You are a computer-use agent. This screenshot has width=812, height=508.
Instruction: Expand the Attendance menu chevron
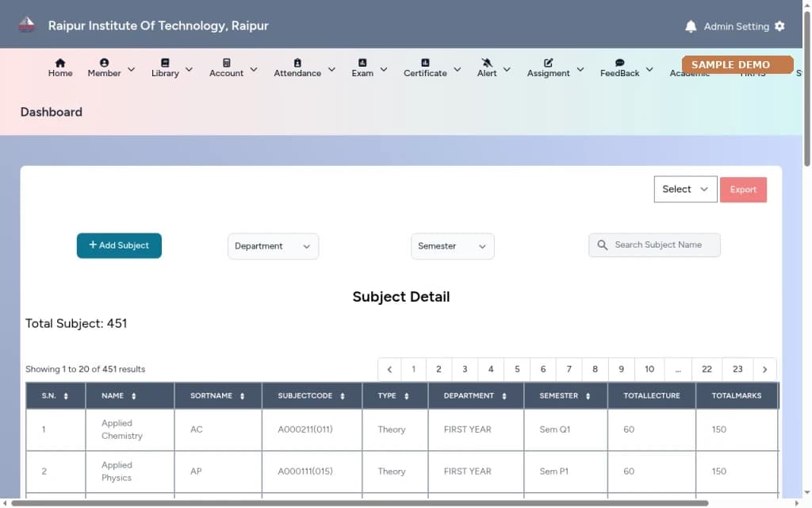332,69
